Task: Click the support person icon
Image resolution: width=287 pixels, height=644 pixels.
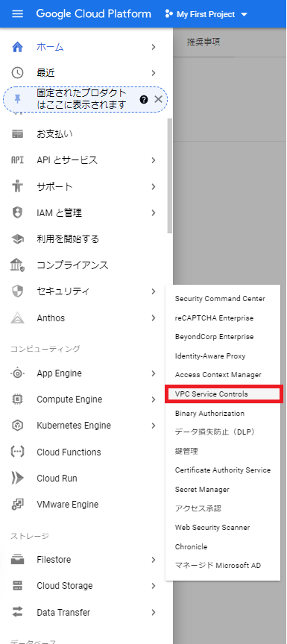Action: [17, 186]
